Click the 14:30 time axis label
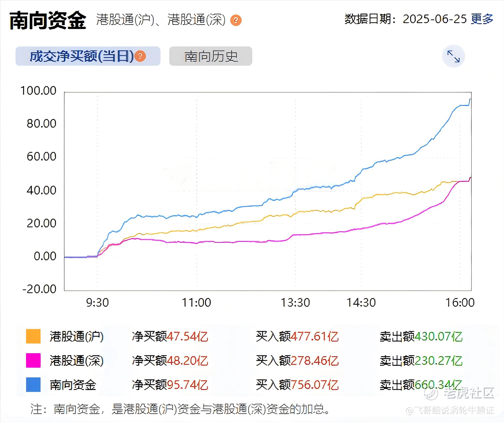504x422 pixels. click(361, 303)
